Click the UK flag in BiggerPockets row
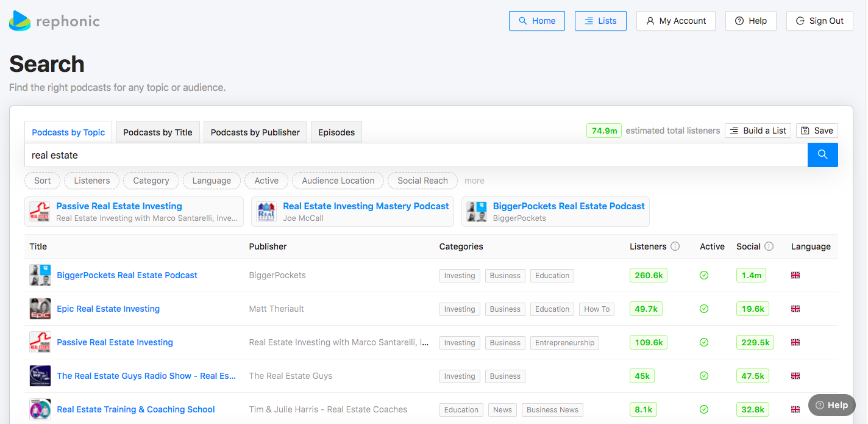Viewport: 868px width, 424px height. 795,275
